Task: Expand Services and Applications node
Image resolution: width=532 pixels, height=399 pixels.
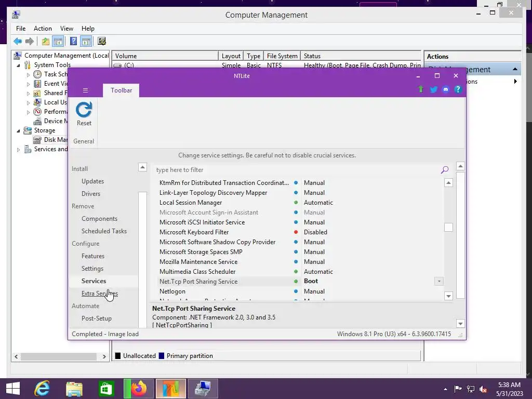Action: (x=18, y=150)
